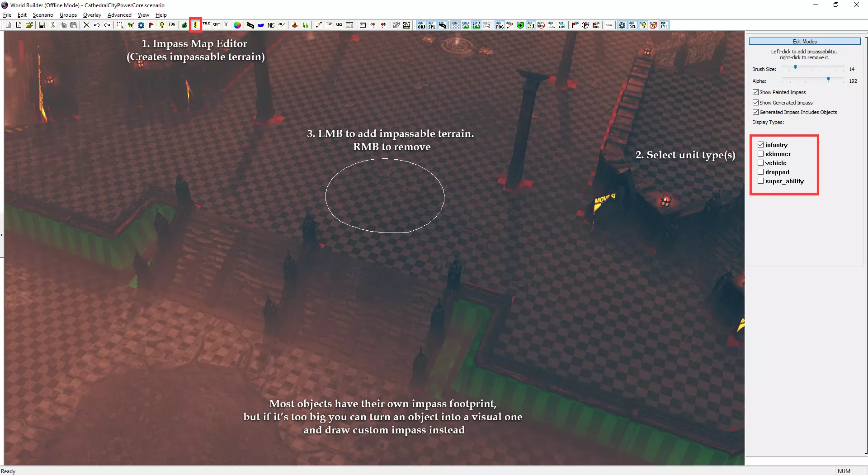Open the Advanced menu
The width and height of the screenshot is (868, 475).
coord(119,15)
